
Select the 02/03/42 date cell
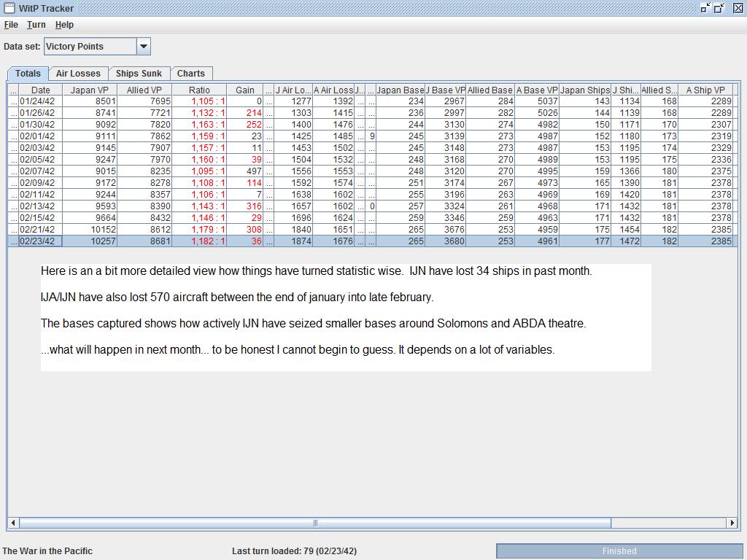point(41,147)
